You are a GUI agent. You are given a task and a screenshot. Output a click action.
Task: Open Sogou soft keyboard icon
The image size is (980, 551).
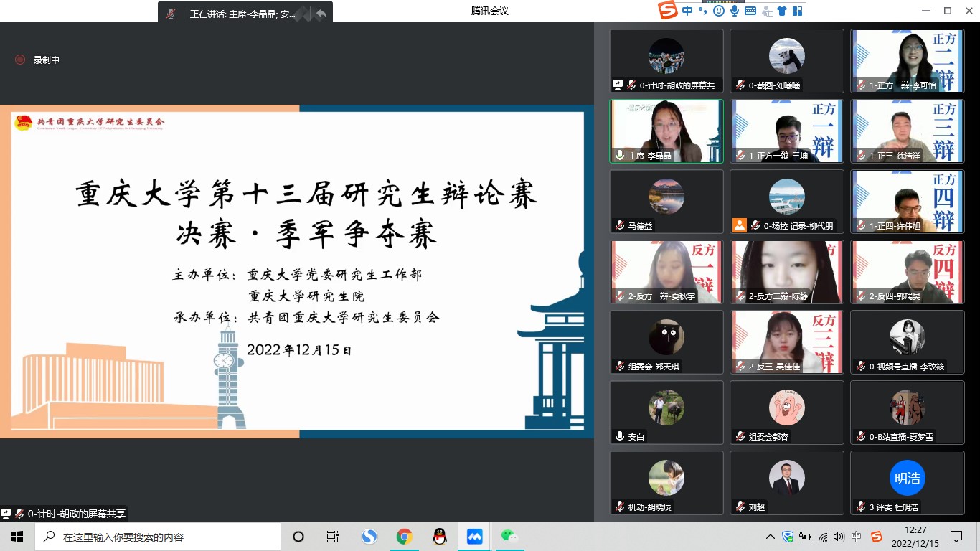point(750,11)
